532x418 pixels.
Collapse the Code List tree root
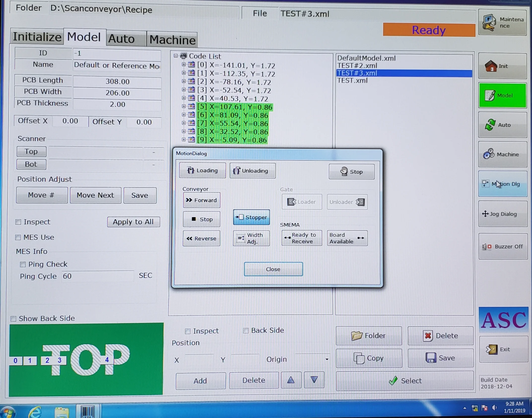coord(176,56)
